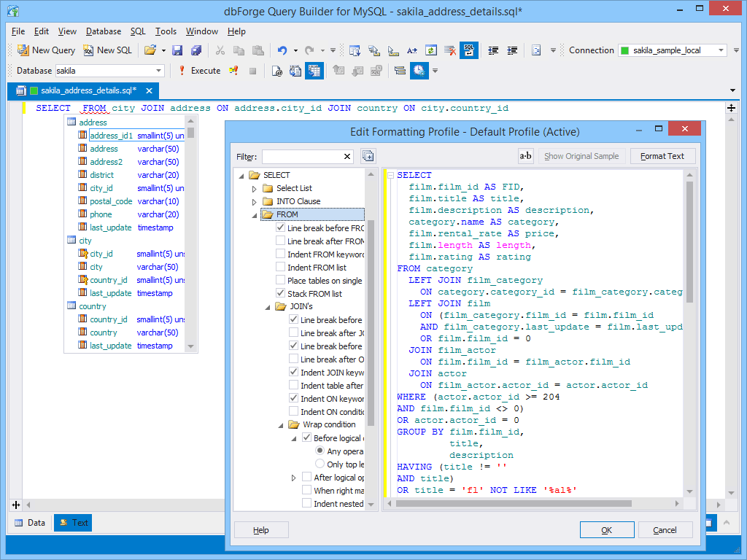Check Place tables on single line
Viewport: 747px width, 560px height.
281,280
